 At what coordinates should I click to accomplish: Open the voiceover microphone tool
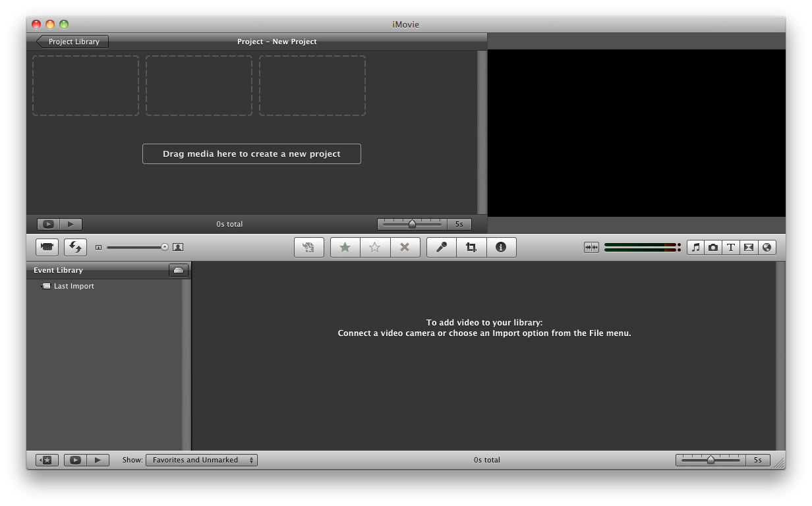442,247
